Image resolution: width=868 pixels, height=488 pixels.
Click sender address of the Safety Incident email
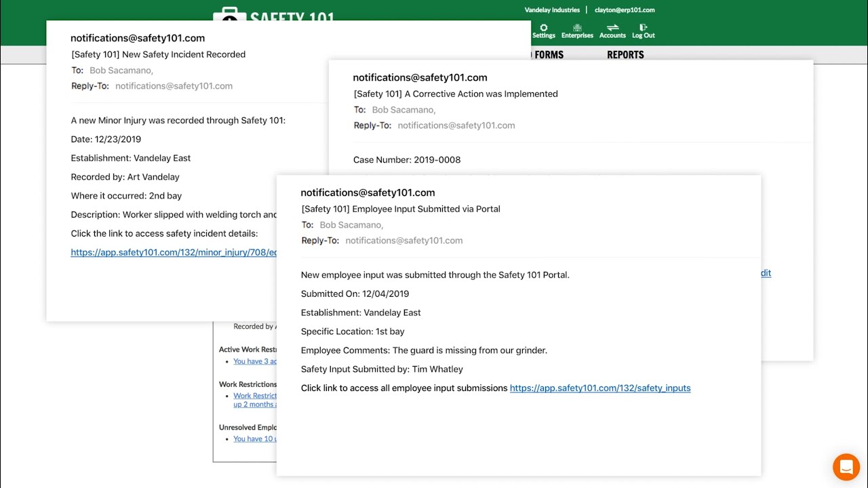pos(138,38)
